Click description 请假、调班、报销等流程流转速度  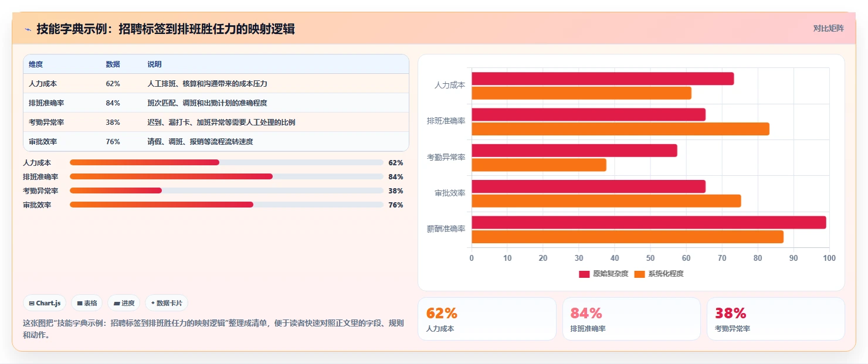pos(200,142)
